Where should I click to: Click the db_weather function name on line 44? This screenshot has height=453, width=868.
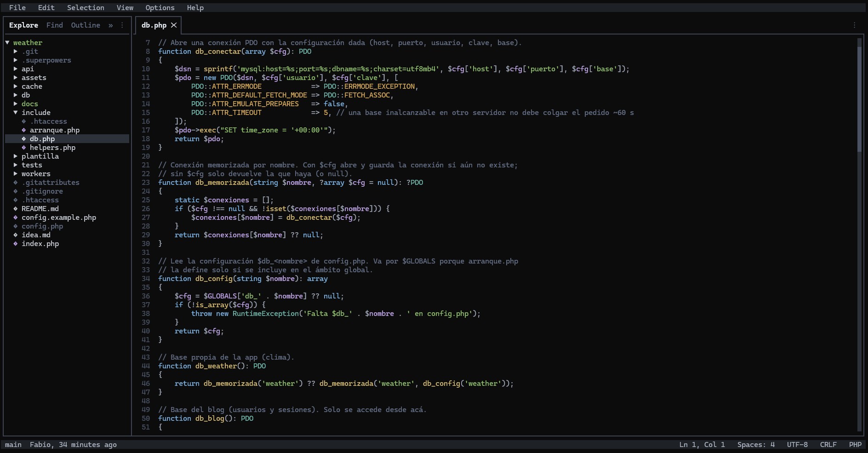point(216,366)
